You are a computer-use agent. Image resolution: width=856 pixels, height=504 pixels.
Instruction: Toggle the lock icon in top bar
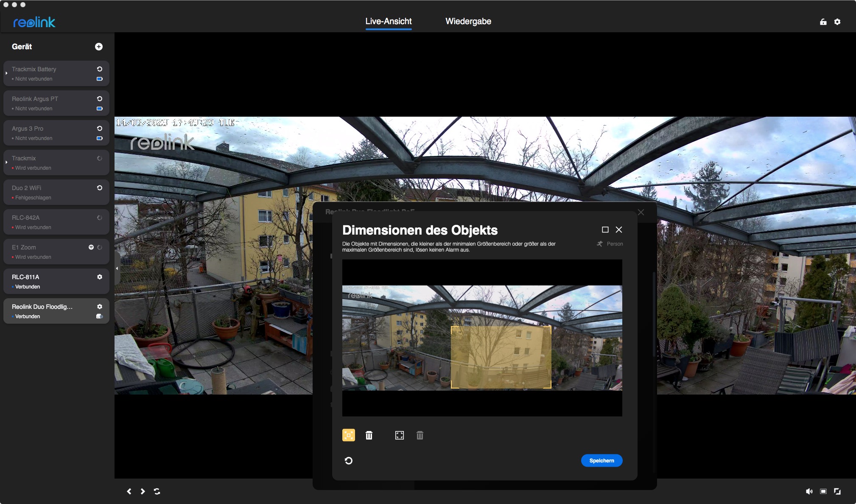[x=823, y=22]
